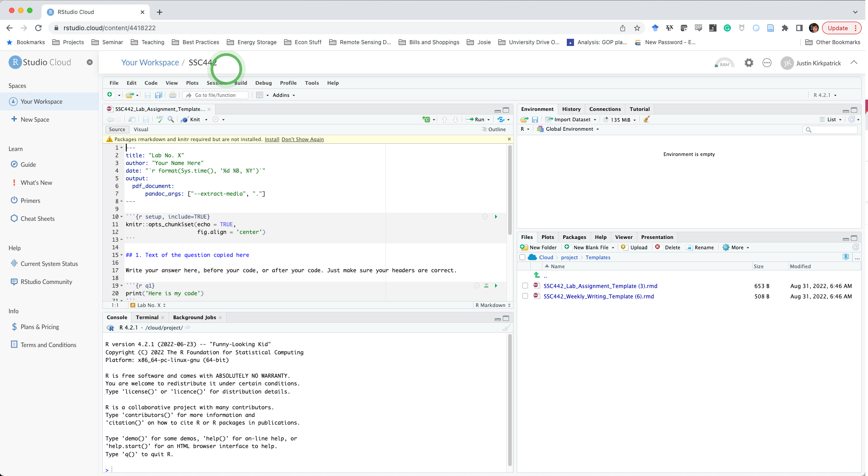Screen dimensions: 868x476
Task: Click the insert new code chunk icon
Action: point(426,119)
